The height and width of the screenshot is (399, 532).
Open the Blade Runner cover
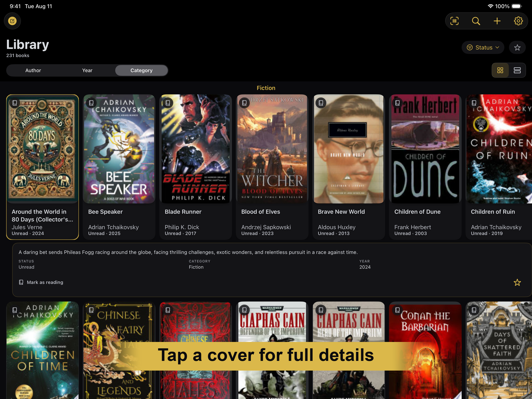coord(196,149)
